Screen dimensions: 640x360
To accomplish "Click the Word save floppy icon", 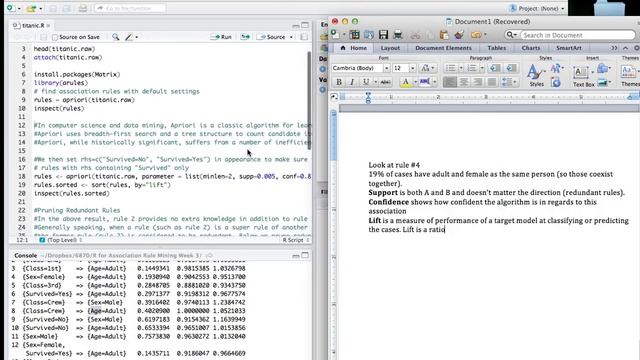I will [x=383, y=35].
